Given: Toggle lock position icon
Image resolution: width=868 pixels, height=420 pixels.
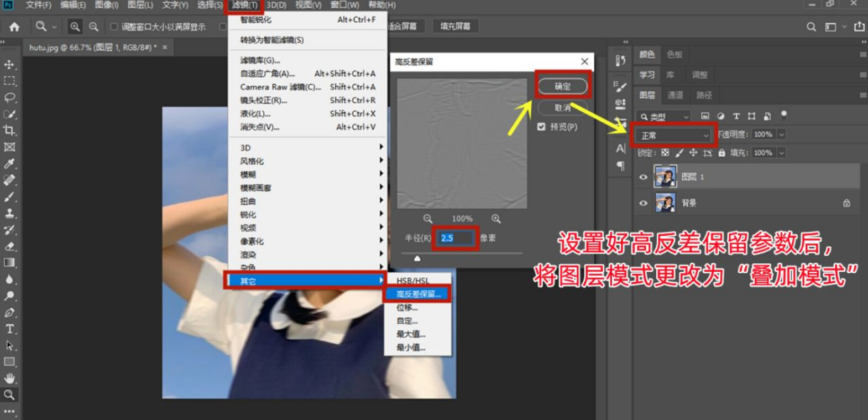Looking at the screenshot, I should pyautogui.click(x=693, y=153).
